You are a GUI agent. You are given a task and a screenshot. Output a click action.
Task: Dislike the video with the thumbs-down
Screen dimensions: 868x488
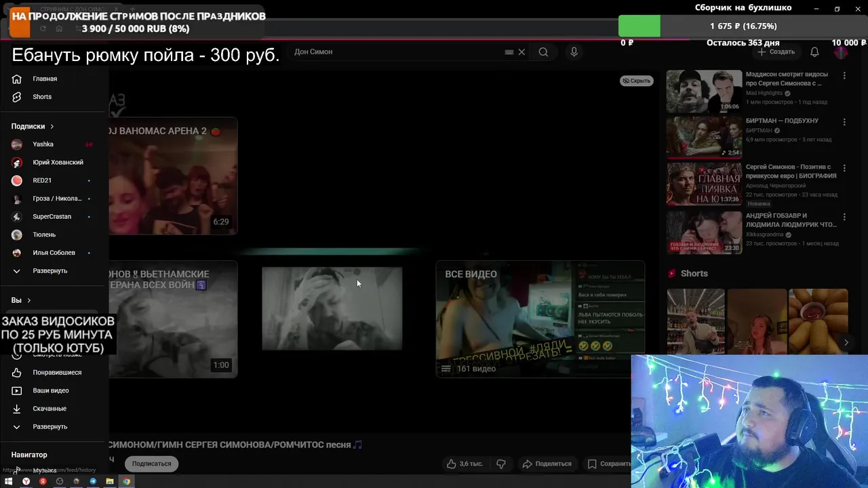pyautogui.click(x=501, y=464)
